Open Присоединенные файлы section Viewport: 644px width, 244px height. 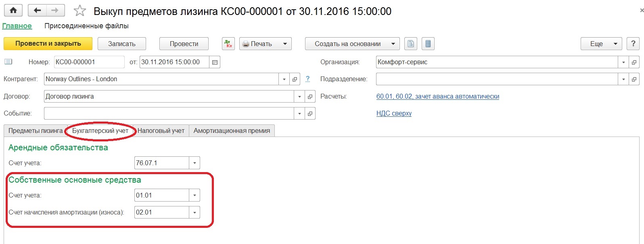coord(86,26)
